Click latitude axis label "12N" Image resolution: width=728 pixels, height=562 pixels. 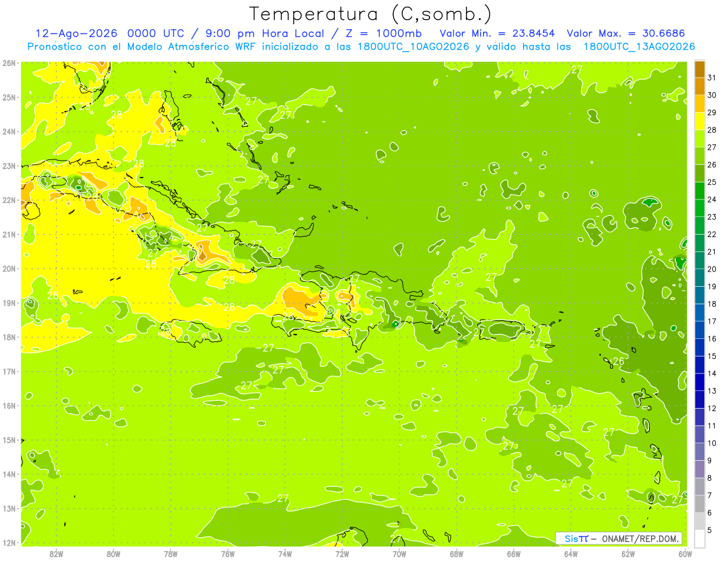(9, 543)
